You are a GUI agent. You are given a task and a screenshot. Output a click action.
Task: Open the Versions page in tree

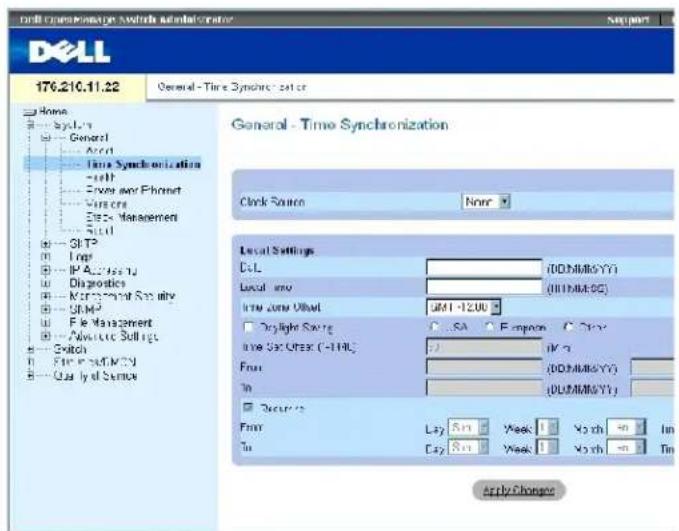(x=107, y=204)
